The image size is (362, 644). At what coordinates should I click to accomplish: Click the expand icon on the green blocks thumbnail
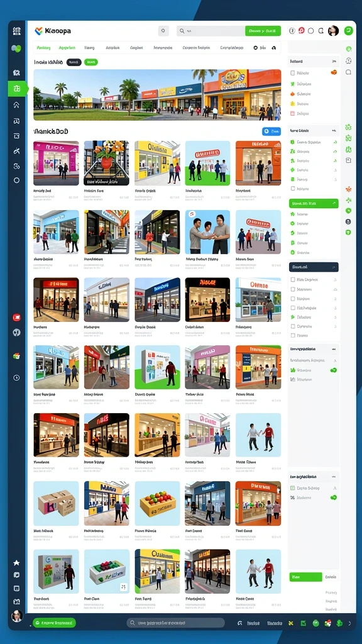pyautogui.click(x=124, y=587)
